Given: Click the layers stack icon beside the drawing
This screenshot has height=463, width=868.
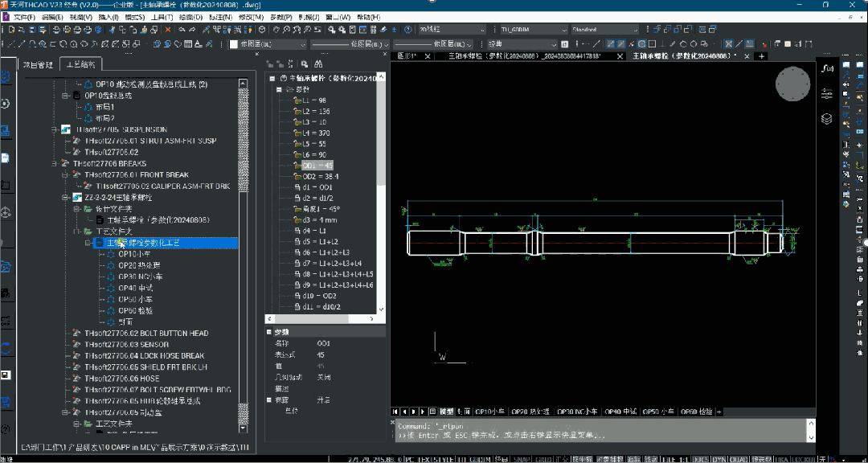Looking at the screenshot, I should [x=826, y=119].
